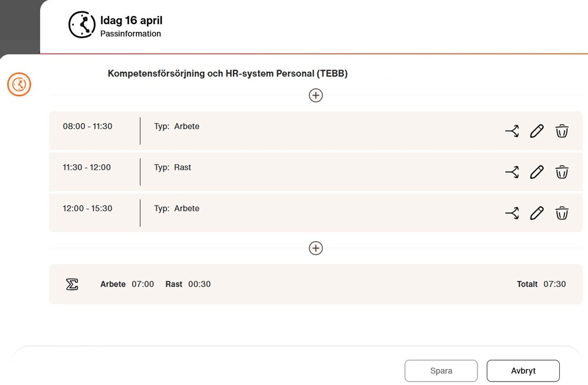The height and width of the screenshot is (385, 588).
Task: Split the 12:00 - 15:30 Arbete shift
Action: click(x=512, y=213)
